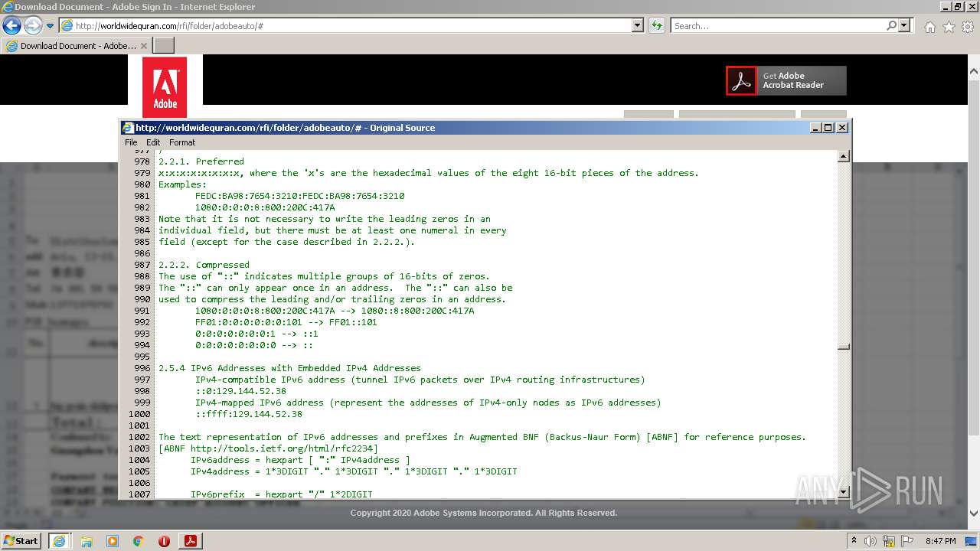Image resolution: width=980 pixels, height=551 pixels.
Task: Click the red Adobe logo
Action: pos(165,86)
